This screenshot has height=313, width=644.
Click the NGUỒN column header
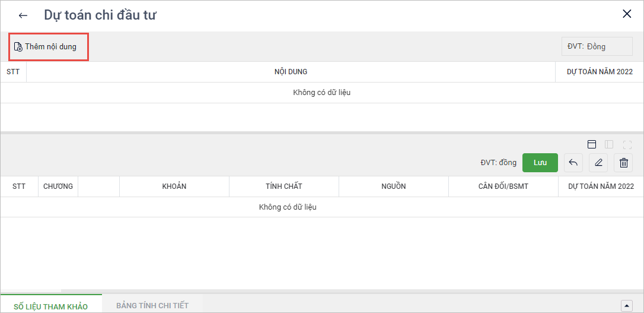click(394, 186)
